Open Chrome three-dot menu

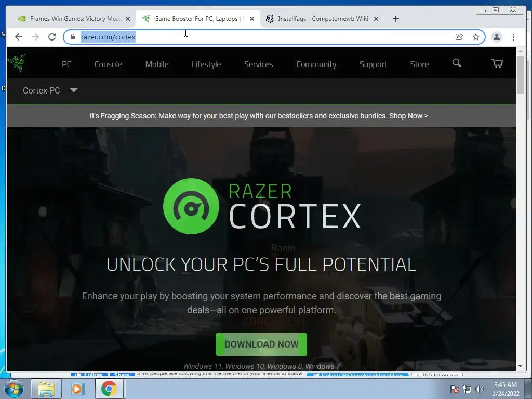514,37
